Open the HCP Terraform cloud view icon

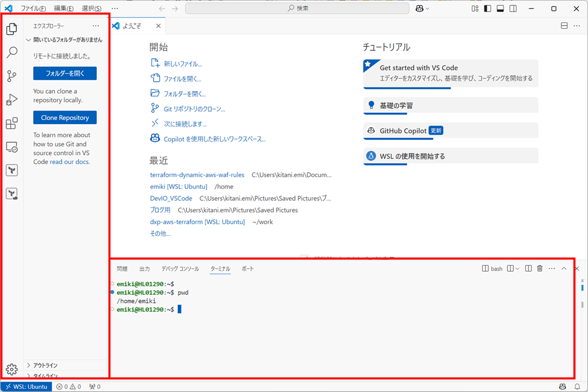[x=11, y=194]
